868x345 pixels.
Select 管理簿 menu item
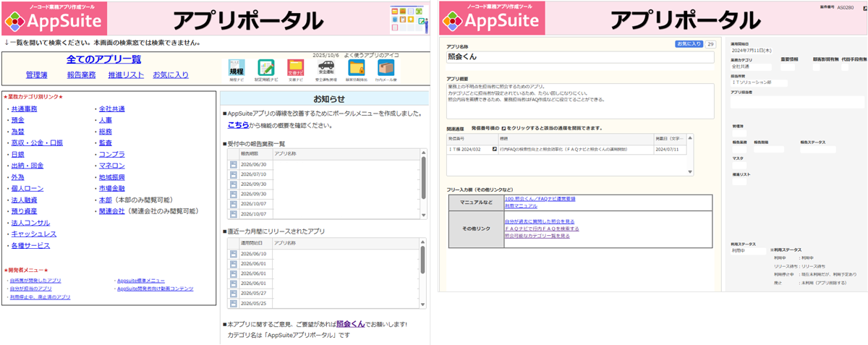click(x=37, y=74)
